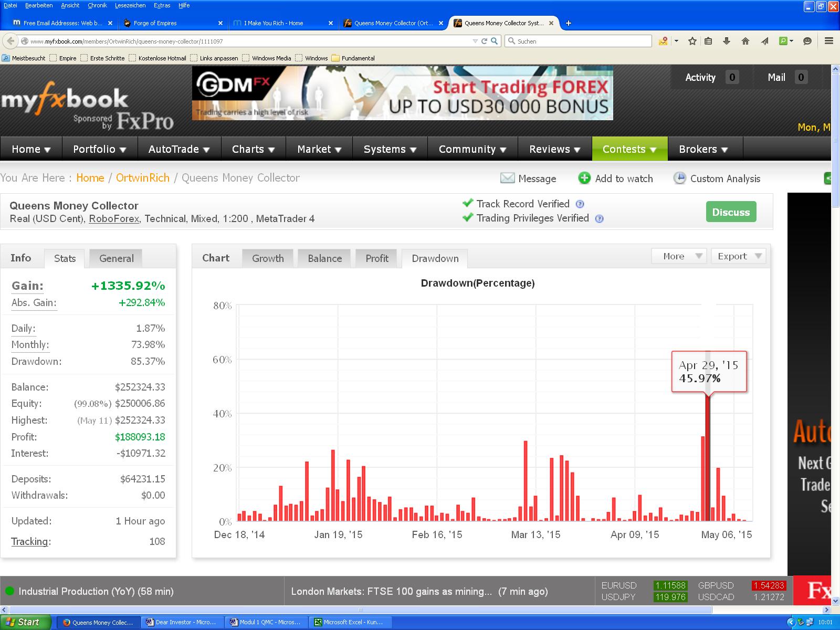Open the Community navigation menu
This screenshot has width=840, height=630.
pyautogui.click(x=472, y=149)
